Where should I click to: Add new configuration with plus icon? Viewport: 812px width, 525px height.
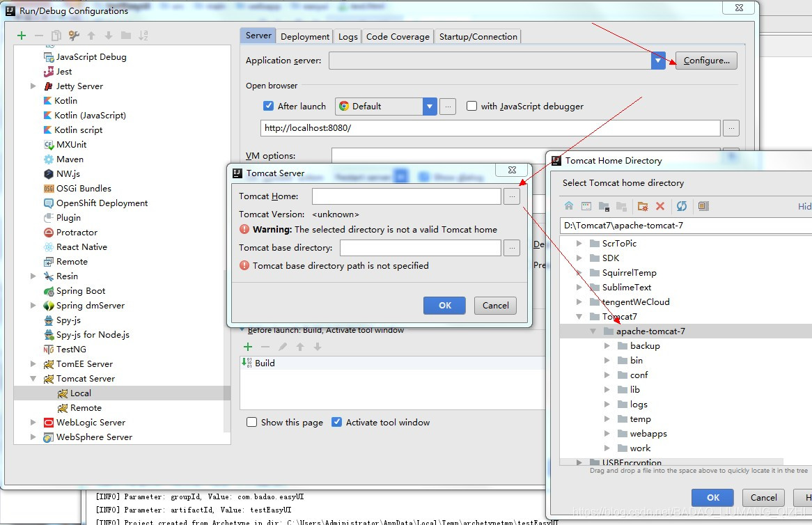[21, 36]
